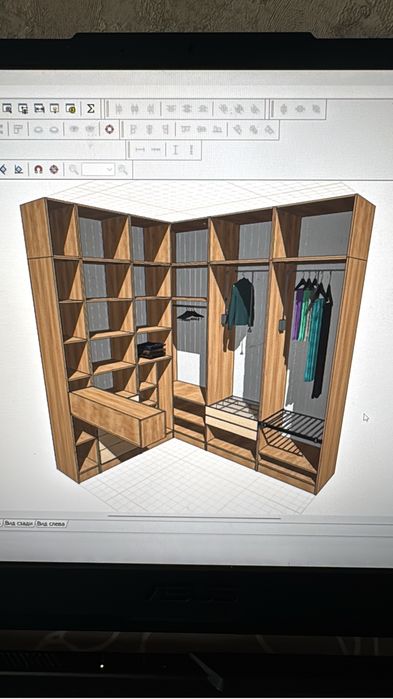Click the horizontal dimension line icon
The width and height of the screenshot is (393, 699).
[140, 150]
